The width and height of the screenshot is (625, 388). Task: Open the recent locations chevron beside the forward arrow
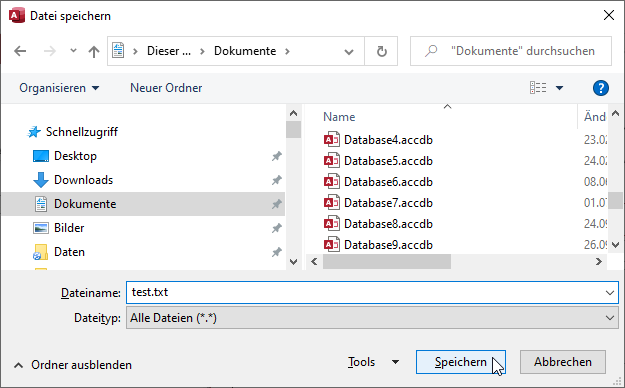(x=73, y=51)
